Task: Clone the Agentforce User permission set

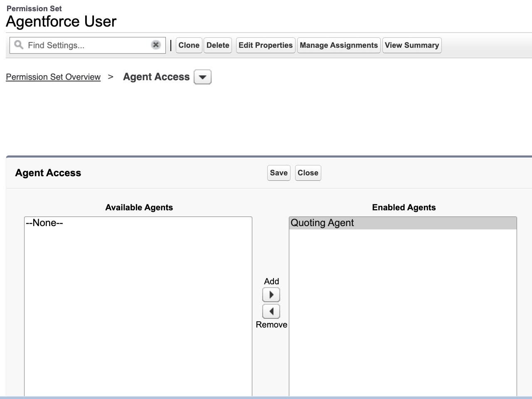Action: [x=189, y=45]
